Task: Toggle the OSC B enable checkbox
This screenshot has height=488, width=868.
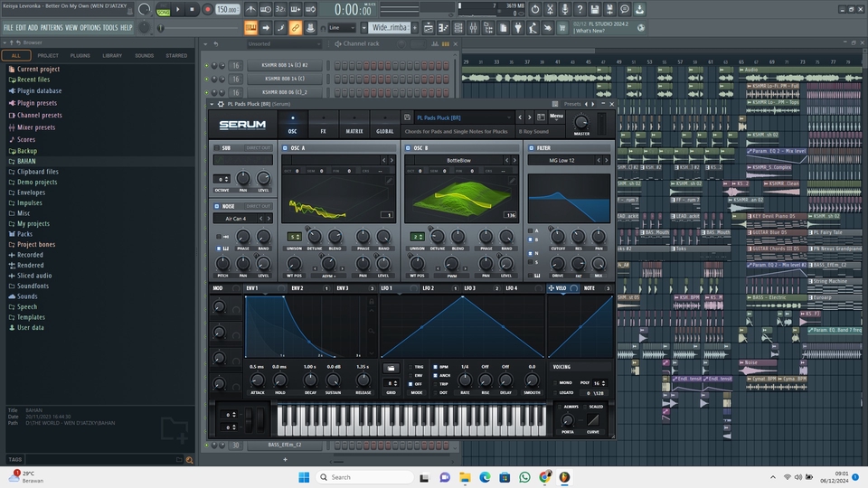Action: click(x=408, y=147)
